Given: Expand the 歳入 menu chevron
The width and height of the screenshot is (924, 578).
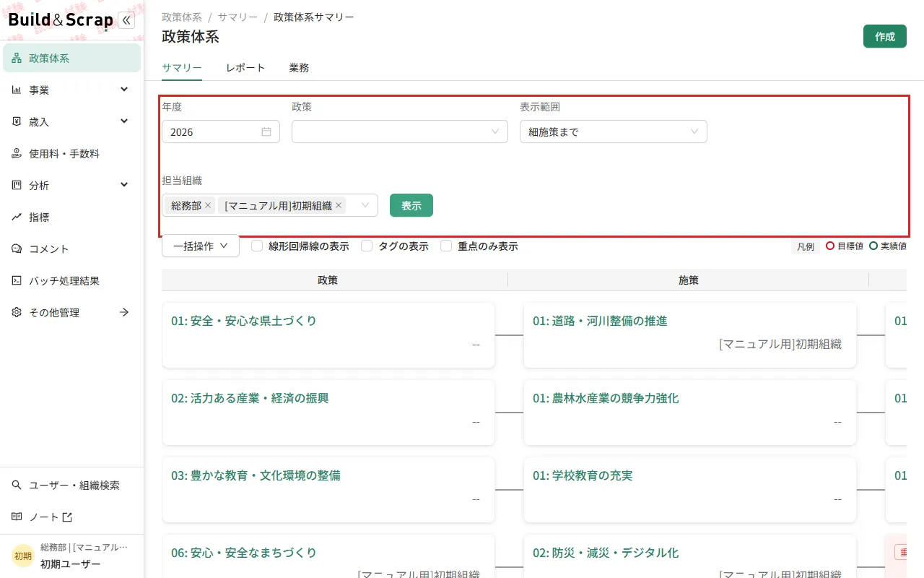Looking at the screenshot, I should (x=124, y=121).
